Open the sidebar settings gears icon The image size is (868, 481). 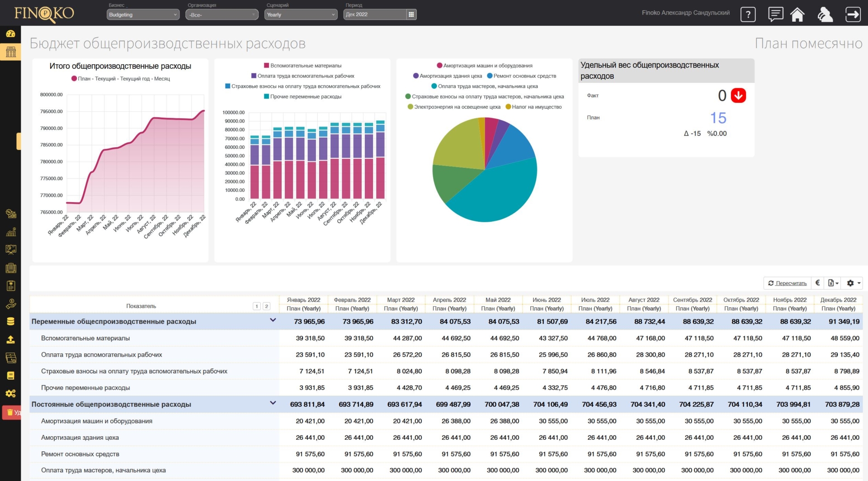point(10,393)
